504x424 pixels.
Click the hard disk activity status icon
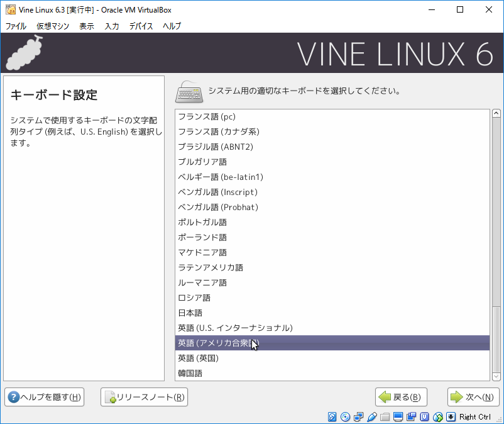[332, 417]
